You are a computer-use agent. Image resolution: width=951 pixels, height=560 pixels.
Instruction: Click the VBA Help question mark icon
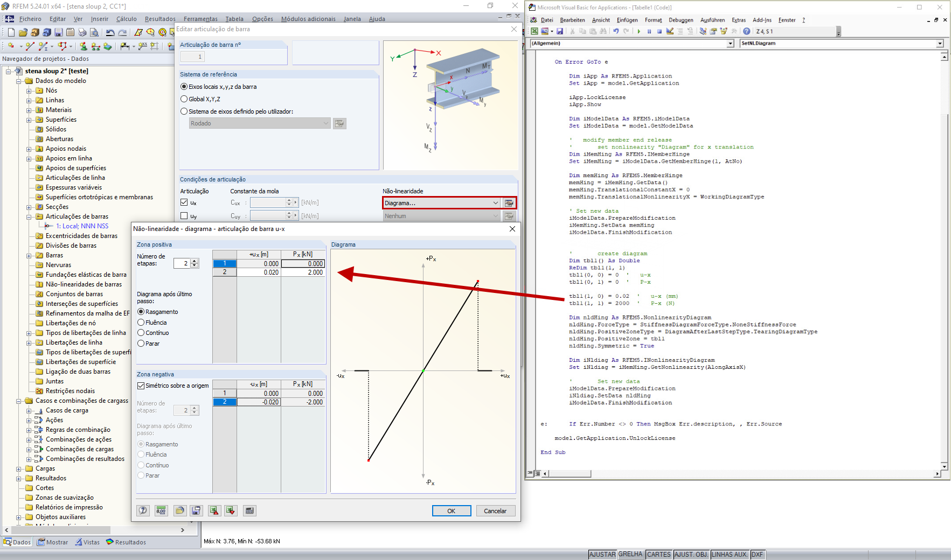746,31
